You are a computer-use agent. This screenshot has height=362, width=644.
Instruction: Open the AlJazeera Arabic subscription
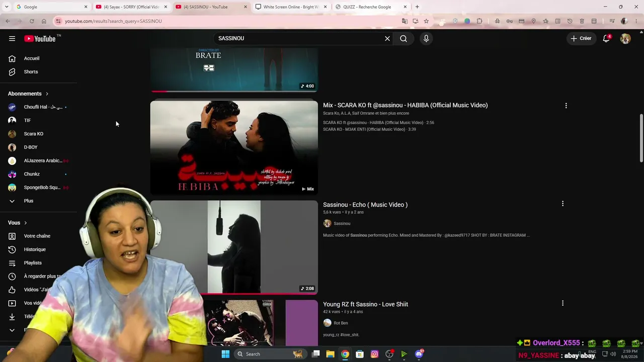[x=38, y=160]
